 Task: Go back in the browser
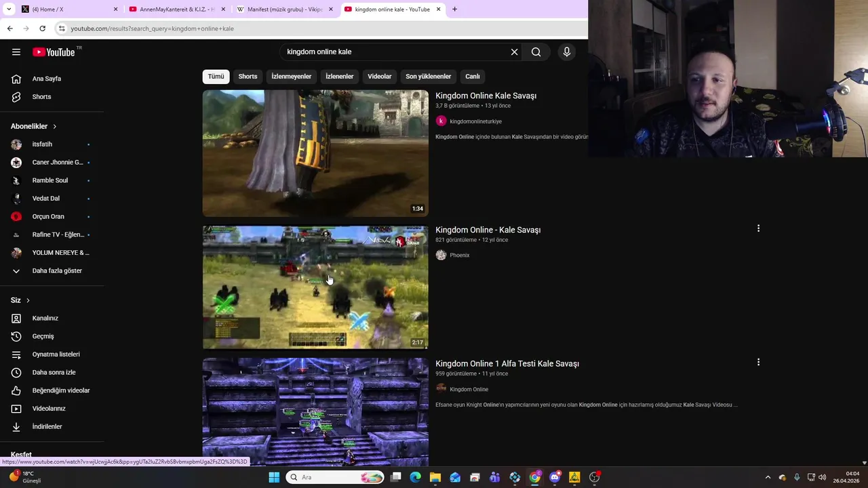(x=10, y=28)
